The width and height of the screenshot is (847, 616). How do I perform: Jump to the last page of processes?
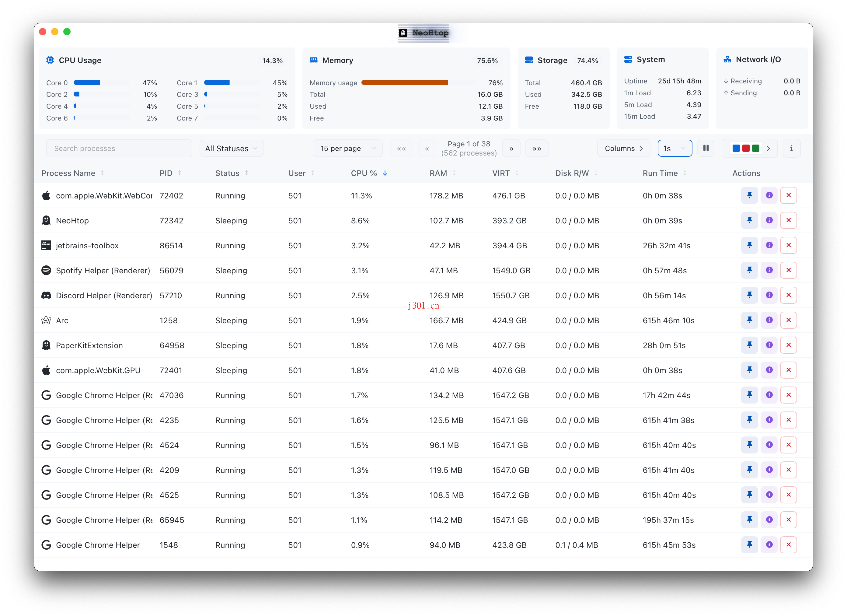tap(537, 148)
